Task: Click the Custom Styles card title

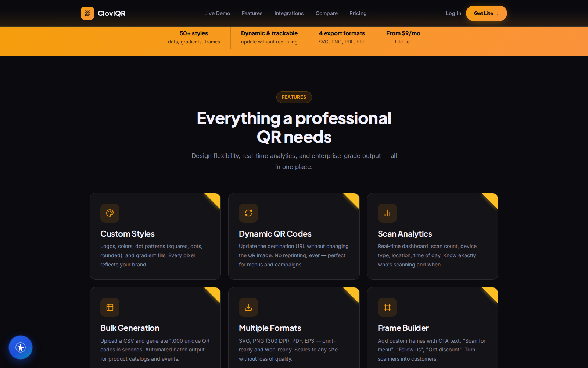Action: (x=128, y=234)
